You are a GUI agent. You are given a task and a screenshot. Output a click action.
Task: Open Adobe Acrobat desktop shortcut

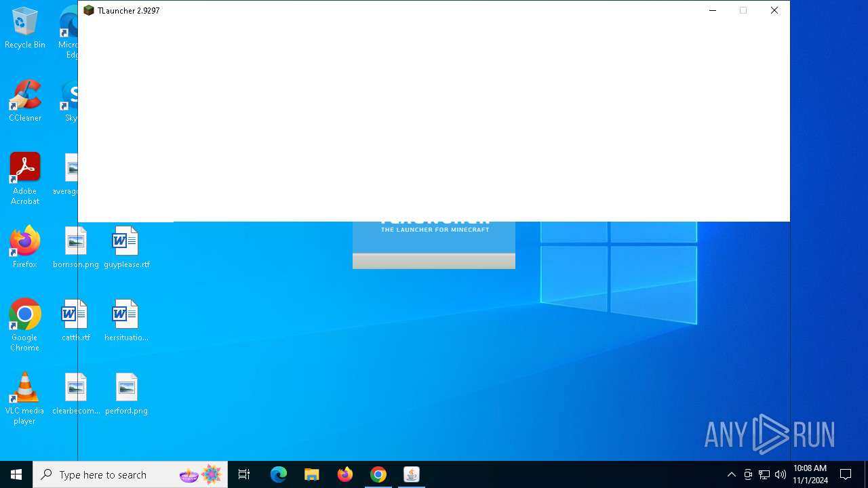point(25,179)
